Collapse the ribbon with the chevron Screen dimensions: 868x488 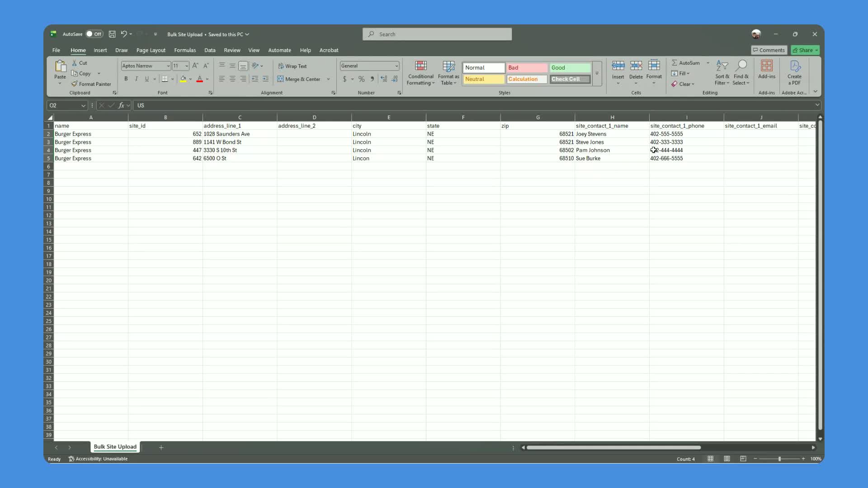click(x=816, y=92)
